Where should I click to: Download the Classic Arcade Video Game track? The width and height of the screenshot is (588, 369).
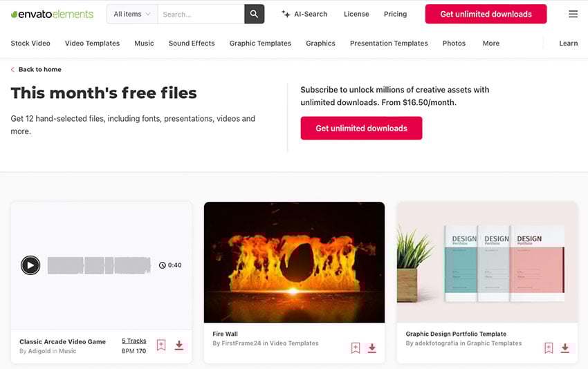click(179, 346)
